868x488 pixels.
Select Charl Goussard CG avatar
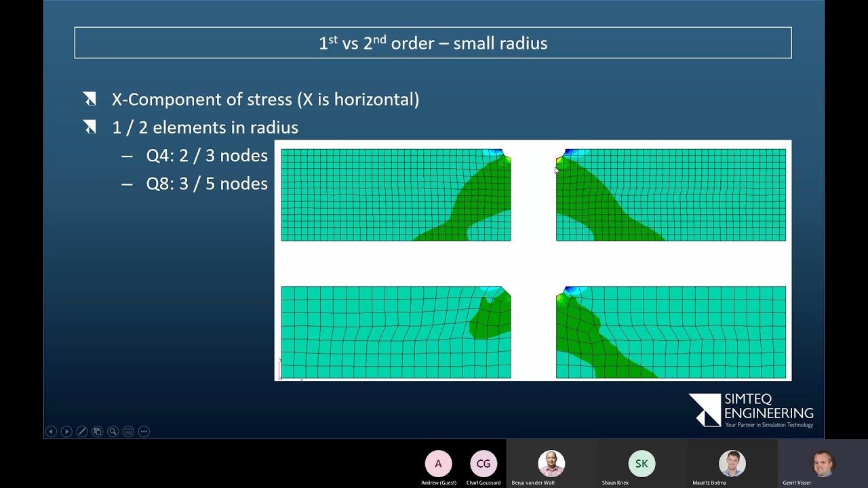coord(484,464)
